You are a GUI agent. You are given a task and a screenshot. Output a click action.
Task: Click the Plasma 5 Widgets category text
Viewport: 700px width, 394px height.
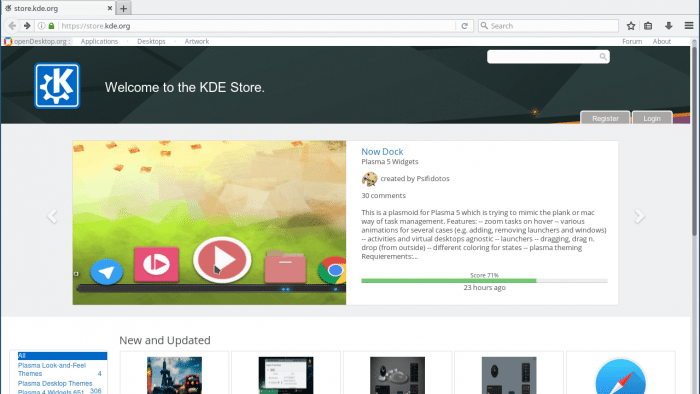tap(390, 162)
